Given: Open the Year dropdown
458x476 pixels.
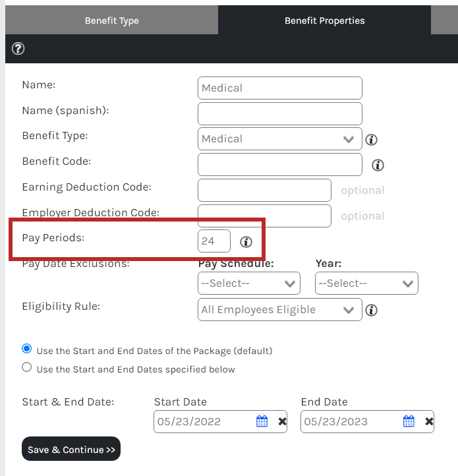Looking at the screenshot, I should (x=366, y=283).
